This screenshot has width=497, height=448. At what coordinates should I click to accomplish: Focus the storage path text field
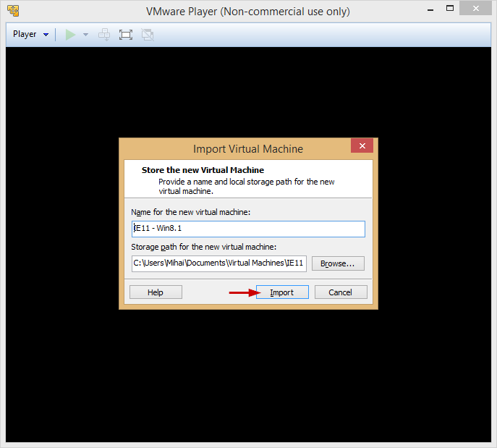click(x=218, y=263)
